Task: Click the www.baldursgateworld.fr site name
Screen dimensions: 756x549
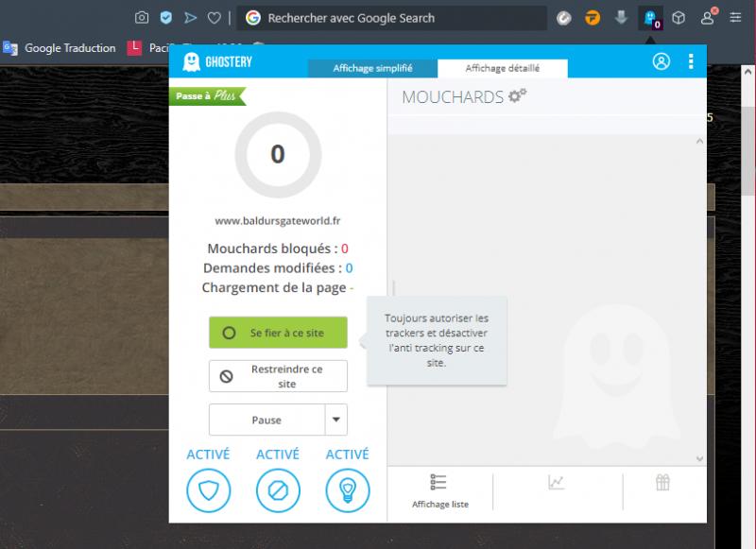Action: tap(278, 221)
